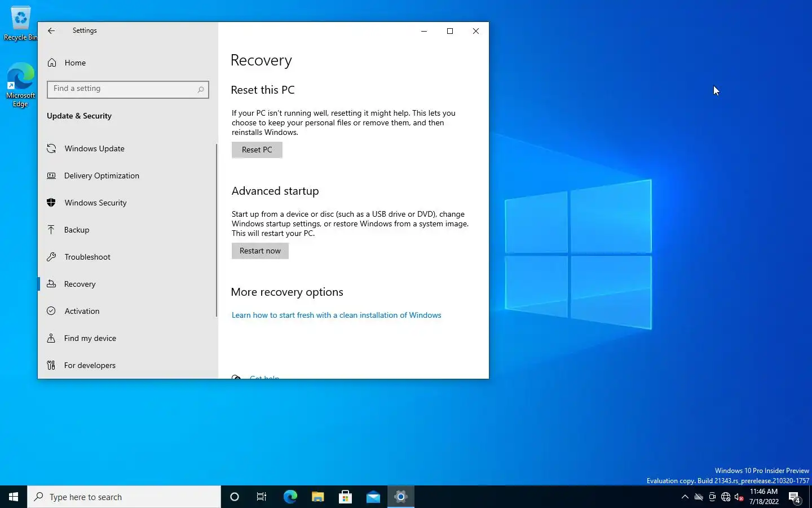Viewport: 812px width, 508px height.
Task: Open the Windows Start menu
Action: [14, 497]
